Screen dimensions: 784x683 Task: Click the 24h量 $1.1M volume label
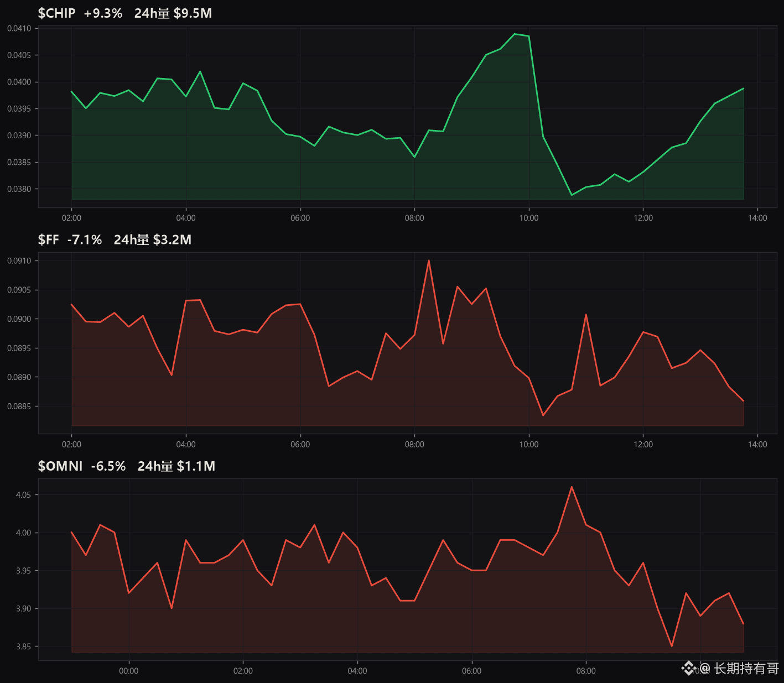coord(176,466)
